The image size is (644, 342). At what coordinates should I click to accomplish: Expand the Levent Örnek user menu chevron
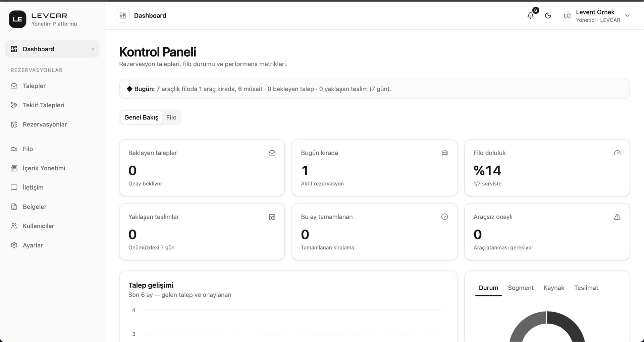[627, 15]
